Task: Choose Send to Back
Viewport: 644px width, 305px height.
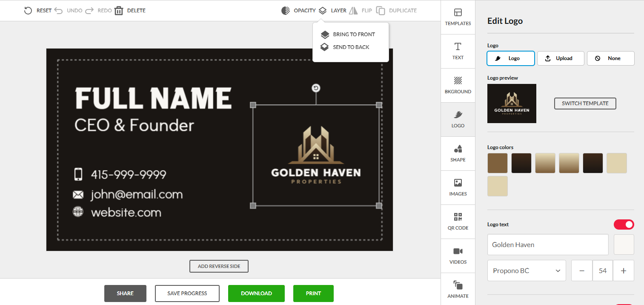Action: (345, 47)
